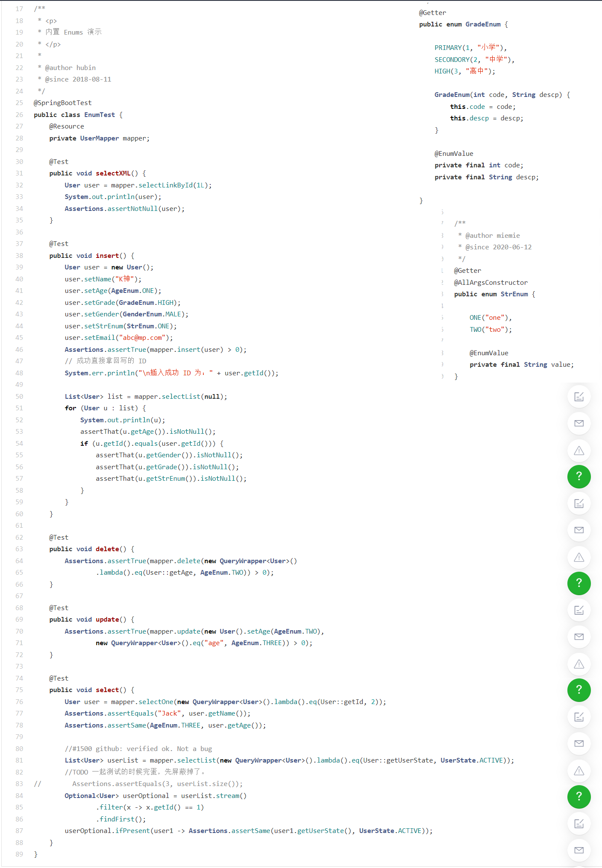Click the selectXML method name
Viewport: 602px width, 868px height.
pos(113,173)
